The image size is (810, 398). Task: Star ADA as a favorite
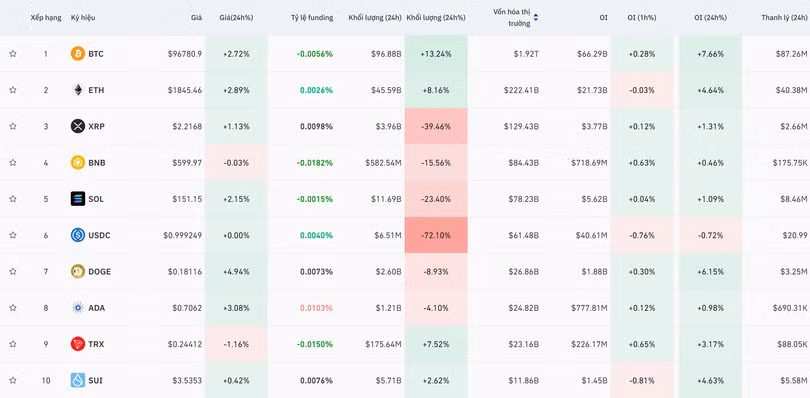pyautogui.click(x=13, y=308)
